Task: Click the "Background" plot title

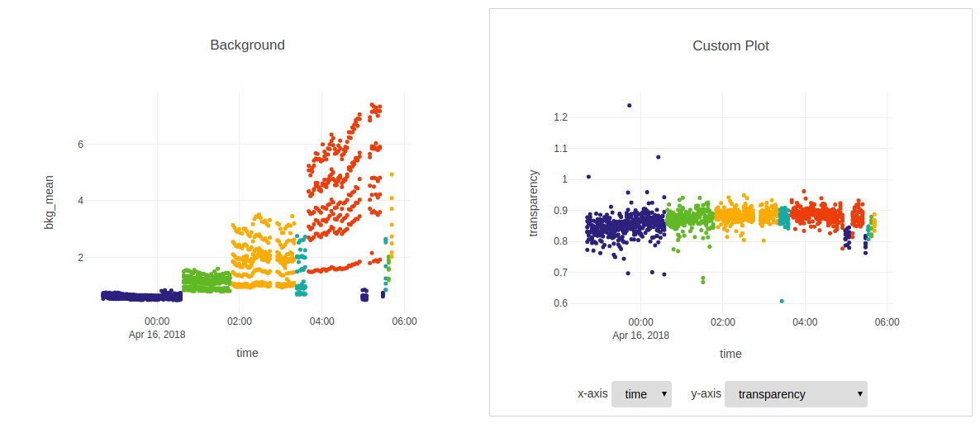Action: [247, 45]
